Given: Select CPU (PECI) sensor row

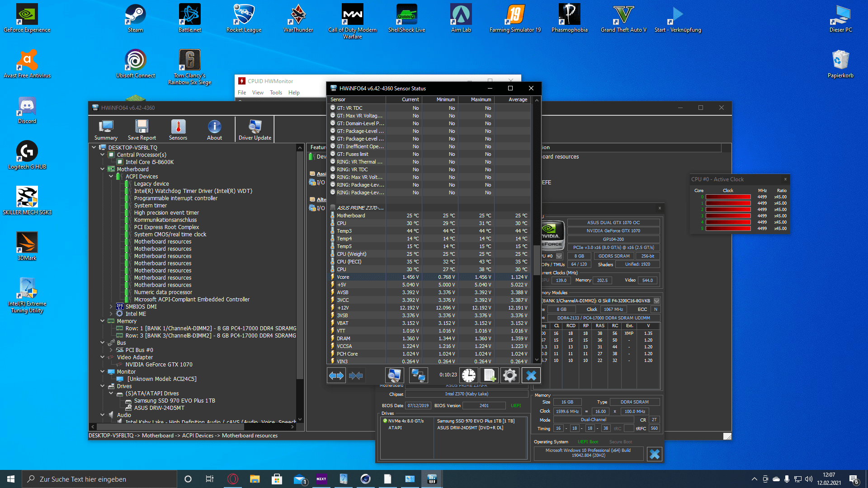Looking at the screenshot, I should (x=429, y=262).
